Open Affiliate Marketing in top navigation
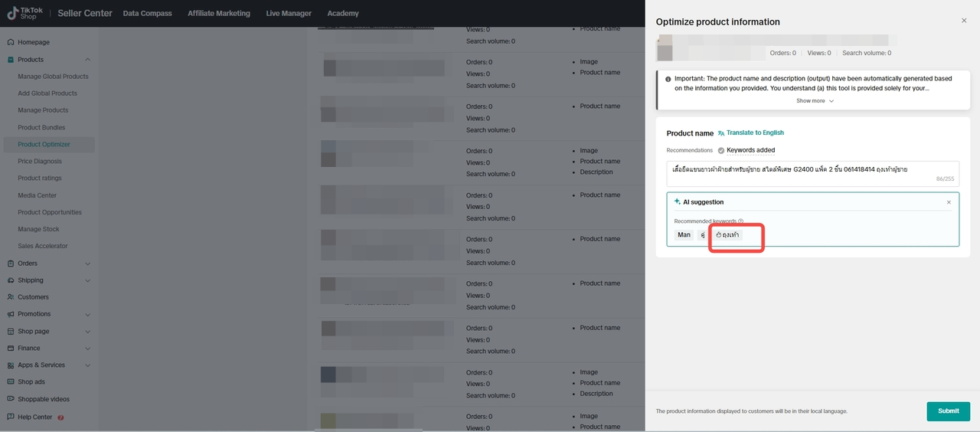The height and width of the screenshot is (432, 980). point(218,13)
